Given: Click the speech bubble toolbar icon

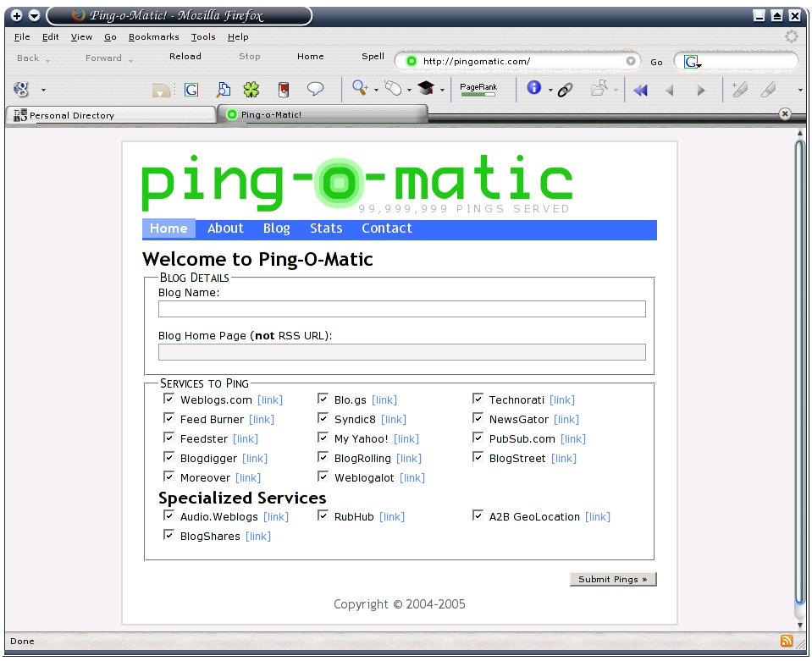Looking at the screenshot, I should (315, 89).
